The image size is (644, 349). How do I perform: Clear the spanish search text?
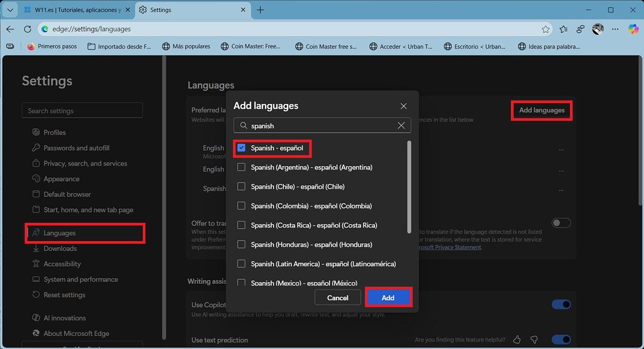[x=401, y=126]
